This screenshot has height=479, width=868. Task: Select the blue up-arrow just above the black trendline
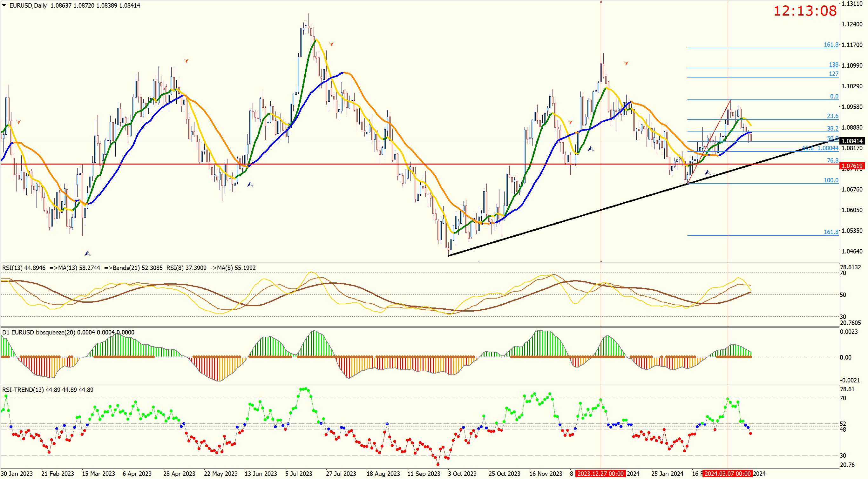tap(708, 172)
